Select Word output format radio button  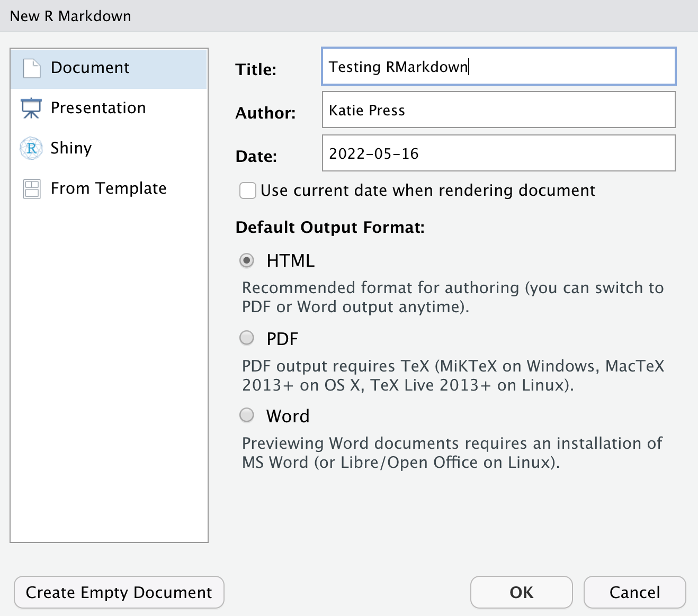click(247, 415)
